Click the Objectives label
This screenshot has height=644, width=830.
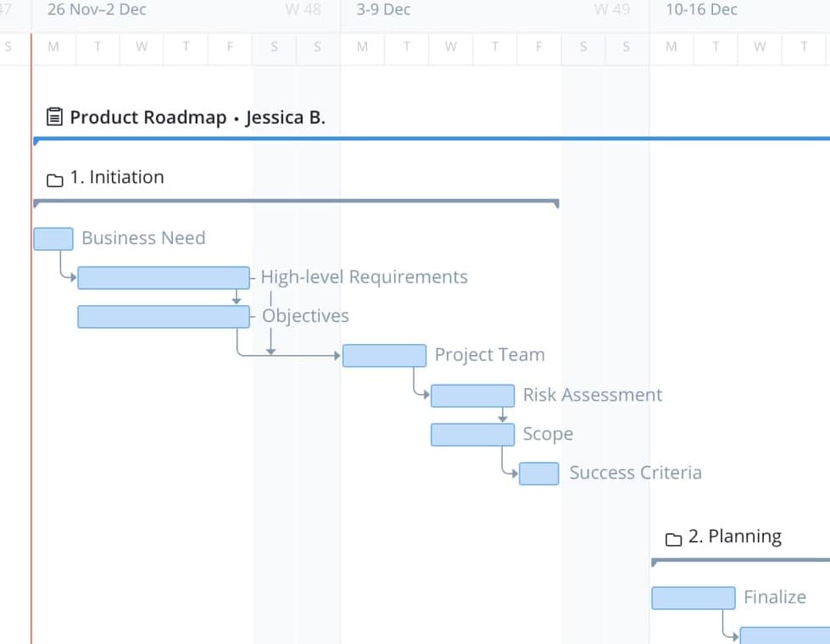[305, 316]
